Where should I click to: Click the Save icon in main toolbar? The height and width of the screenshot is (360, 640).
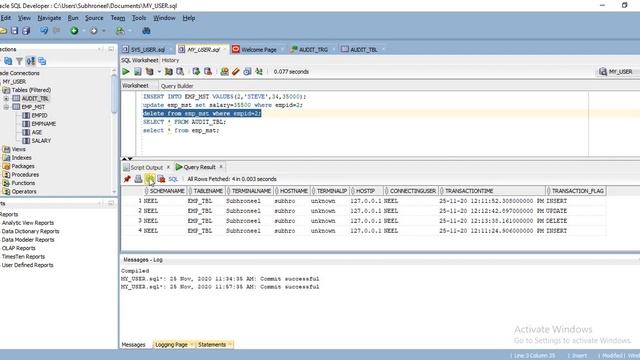click(x=15, y=31)
